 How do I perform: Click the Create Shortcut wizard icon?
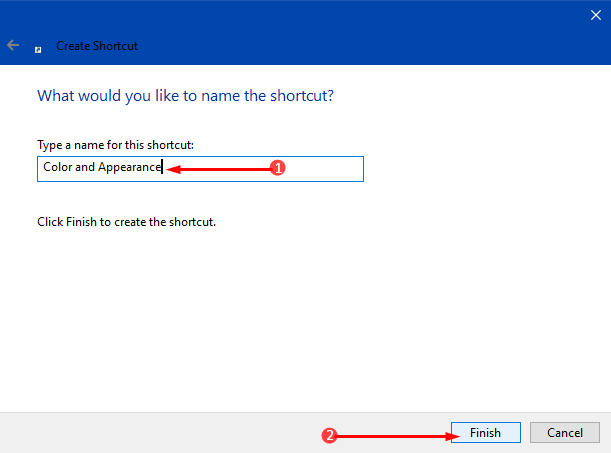[38, 50]
